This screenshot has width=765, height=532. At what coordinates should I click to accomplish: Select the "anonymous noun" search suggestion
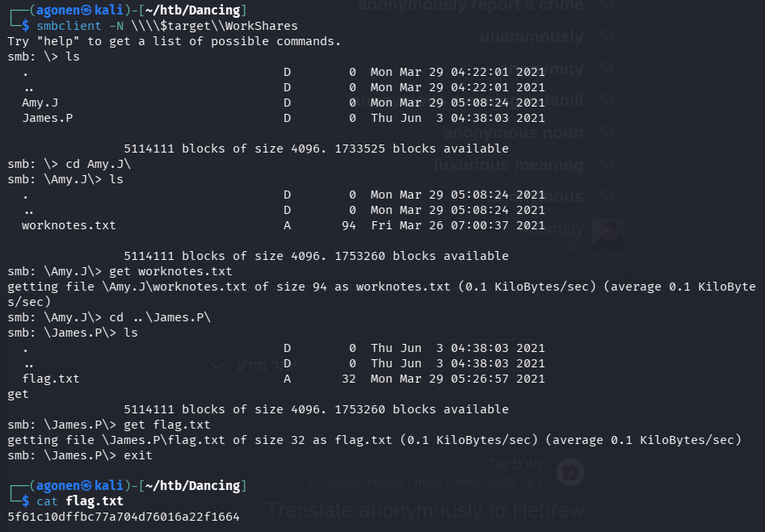click(512, 133)
